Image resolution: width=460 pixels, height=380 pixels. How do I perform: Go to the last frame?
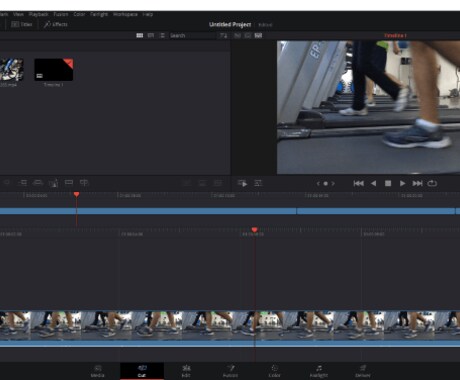click(x=417, y=183)
